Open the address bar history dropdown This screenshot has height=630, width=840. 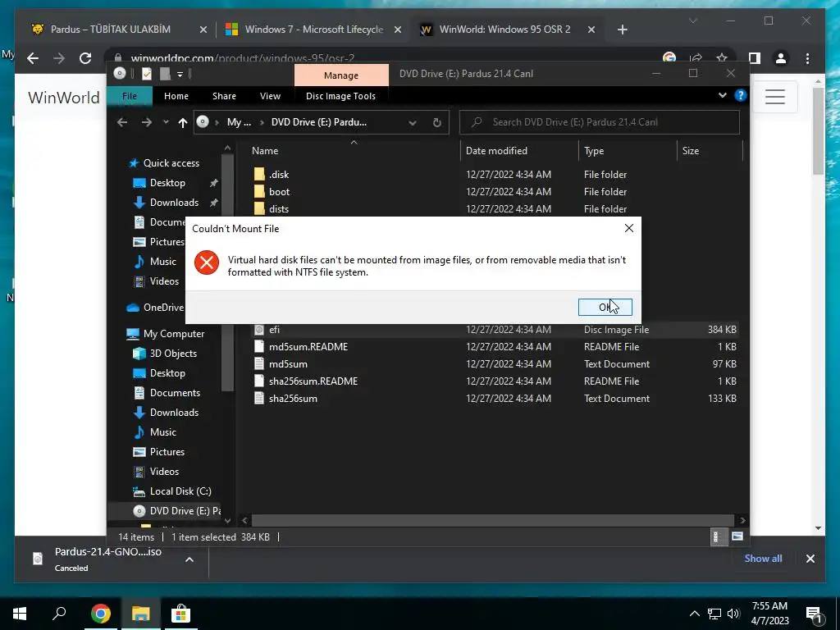pos(413,123)
